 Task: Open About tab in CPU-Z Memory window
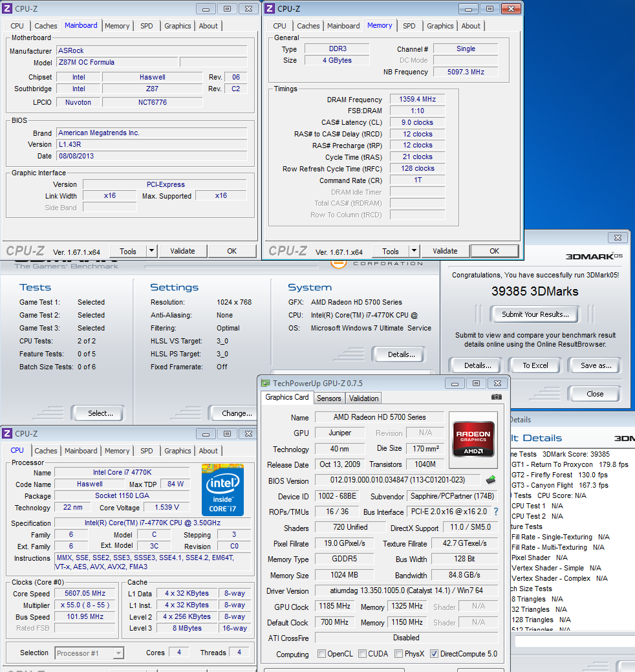pos(471,26)
